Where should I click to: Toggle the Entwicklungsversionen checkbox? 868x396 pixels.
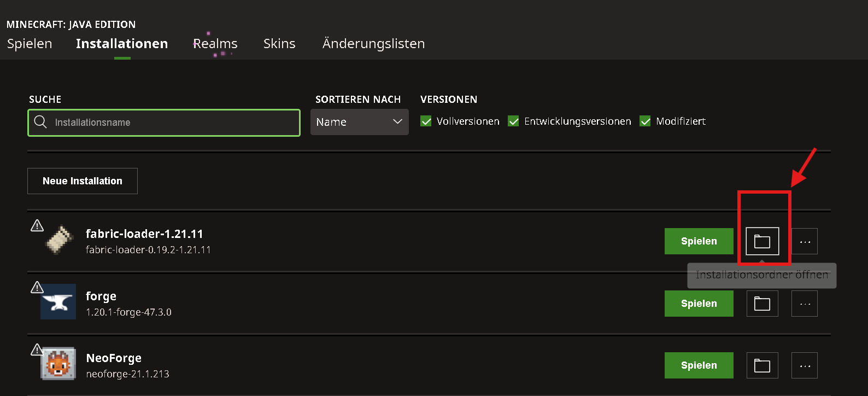(x=513, y=121)
